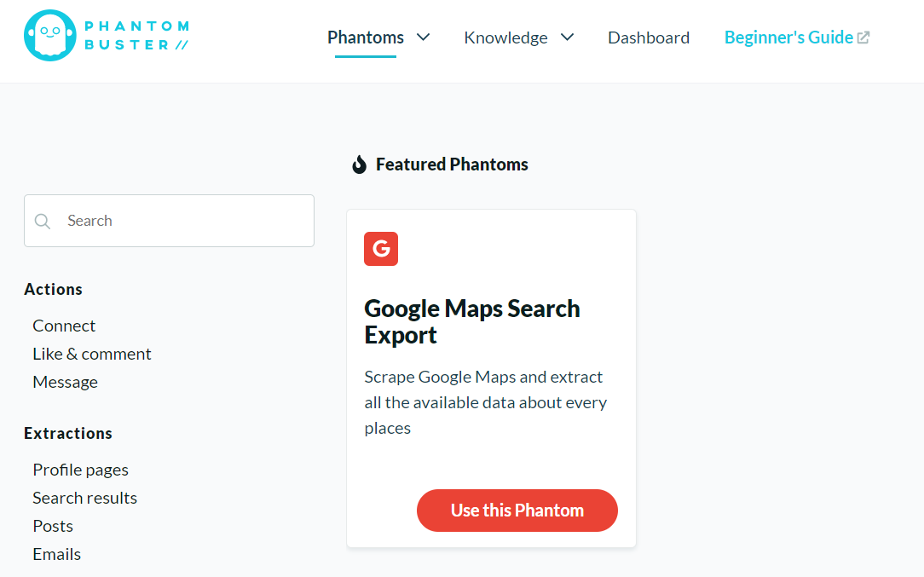This screenshot has width=924, height=577.
Task: Click the Scrape Google Maps description text
Action: 486,402
